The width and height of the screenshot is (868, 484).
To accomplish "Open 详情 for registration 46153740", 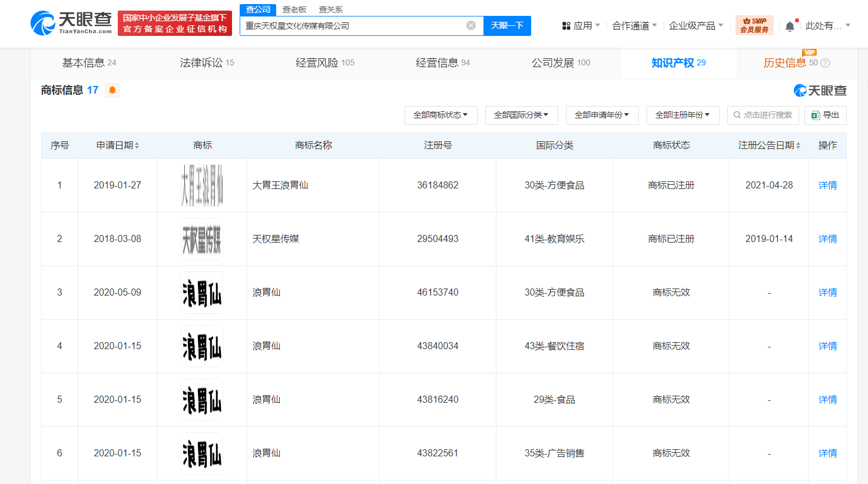I will pyautogui.click(x=827, y=293).
